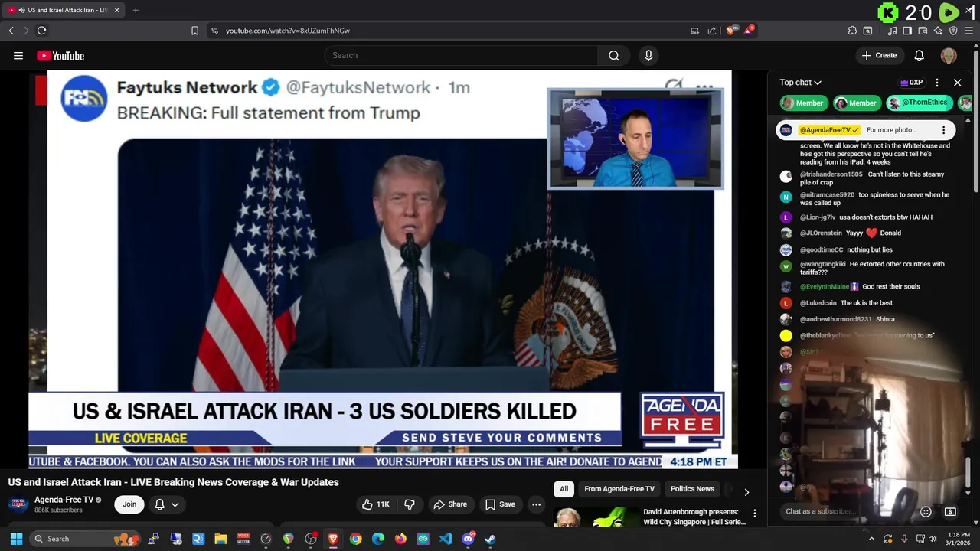Viewport: 980px width, 551px height.
Task: Select From Agenda-Free TV filter chip
Action: [619, 489]
